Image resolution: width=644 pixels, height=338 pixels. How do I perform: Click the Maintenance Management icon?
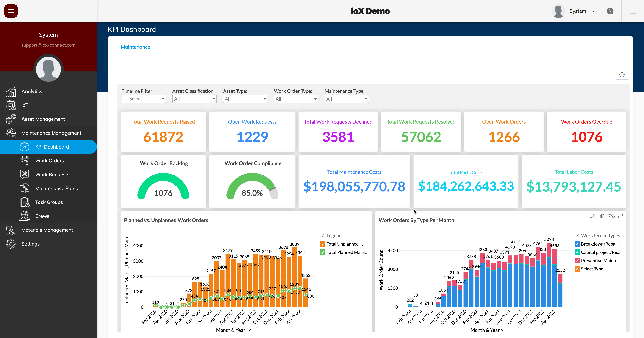tap(11, 133)
